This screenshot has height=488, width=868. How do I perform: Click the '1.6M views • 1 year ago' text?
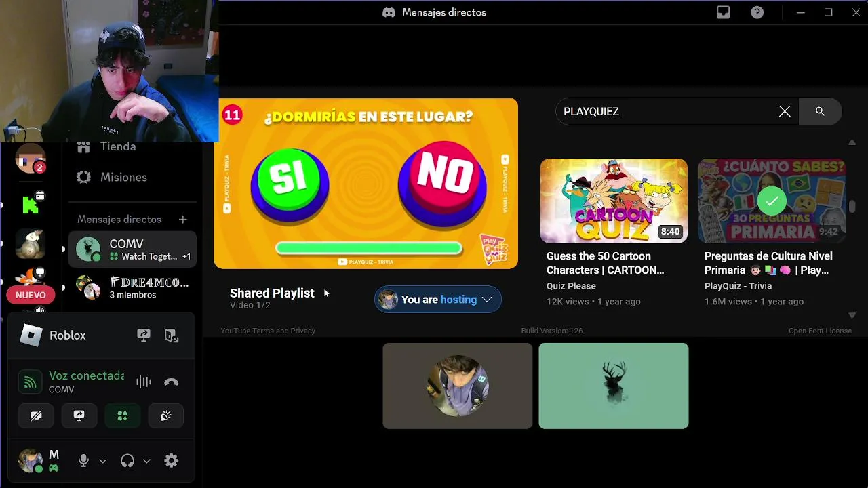(754, 301)
